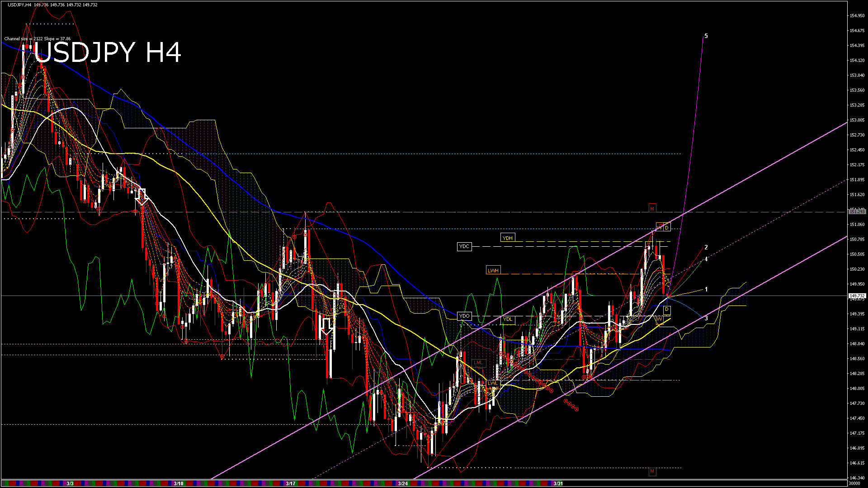The width and height of the screenshot is (868, 488).
Task: Click the 3/17 date on time axis
Action: point(291,483)
